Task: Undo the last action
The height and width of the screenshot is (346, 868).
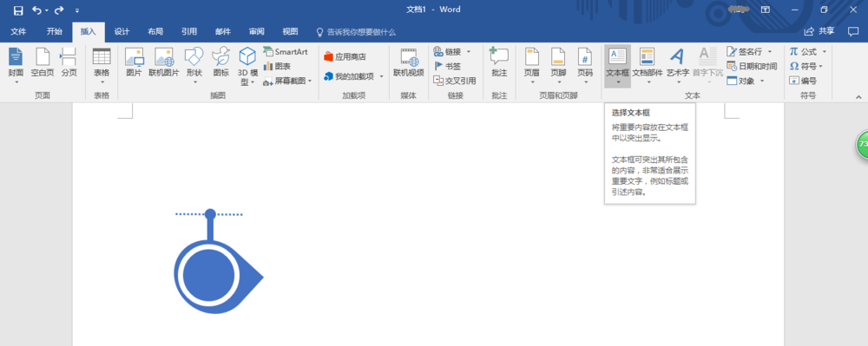Action: click(x=36, y=10)
